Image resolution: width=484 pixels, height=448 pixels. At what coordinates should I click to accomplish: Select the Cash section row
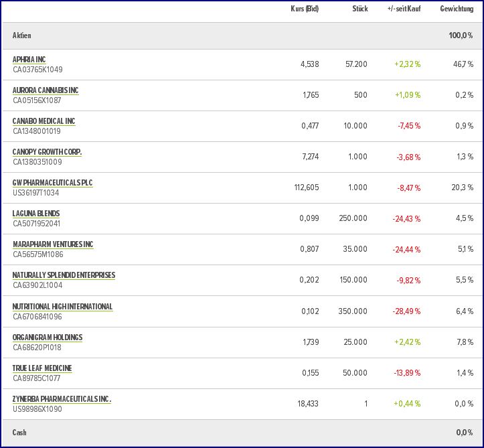pyautogui.click(x=21, y=433)
